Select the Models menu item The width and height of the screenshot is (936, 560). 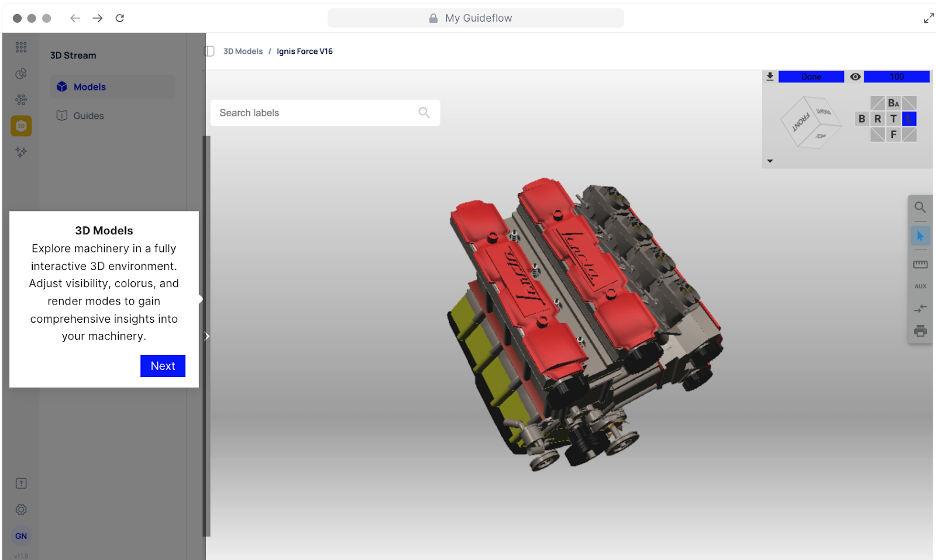112,87
